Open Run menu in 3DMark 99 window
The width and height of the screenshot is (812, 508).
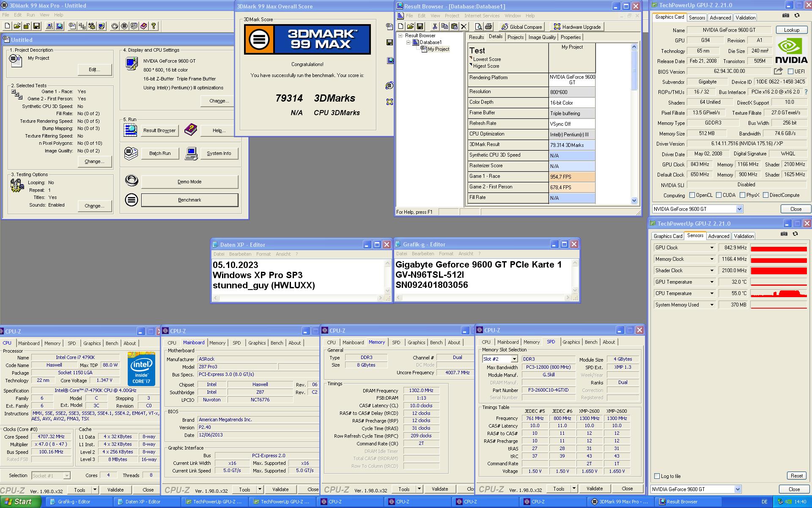(30, 15)
